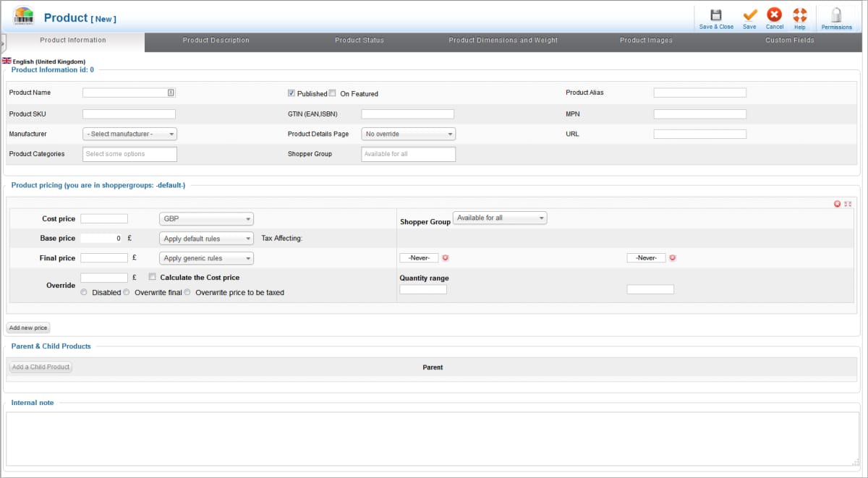868x478 pixels.
Task: Select the Overwrite final radio button
Action: point(127,293)
